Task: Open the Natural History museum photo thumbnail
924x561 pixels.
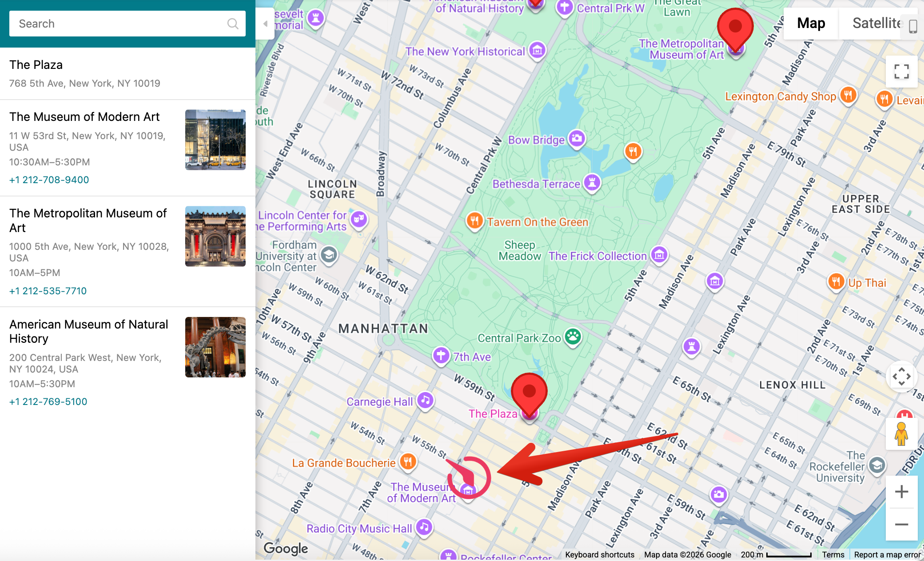Action: click(x=215, y=347)
